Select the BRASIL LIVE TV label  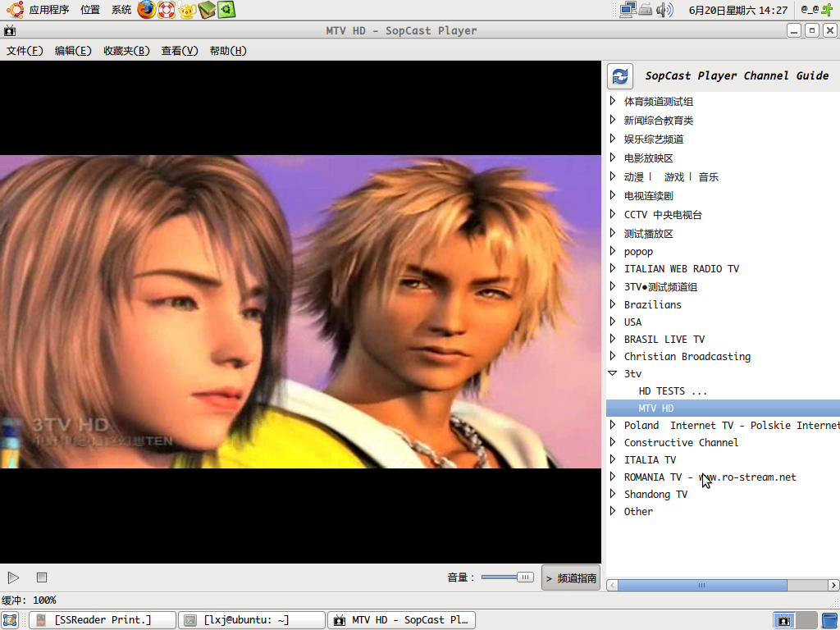664,339
